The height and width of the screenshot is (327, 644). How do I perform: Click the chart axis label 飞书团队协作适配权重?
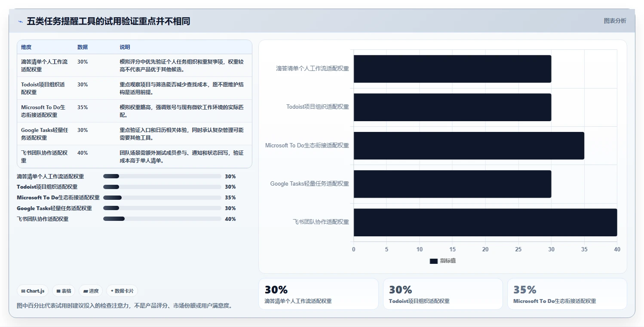321,222
